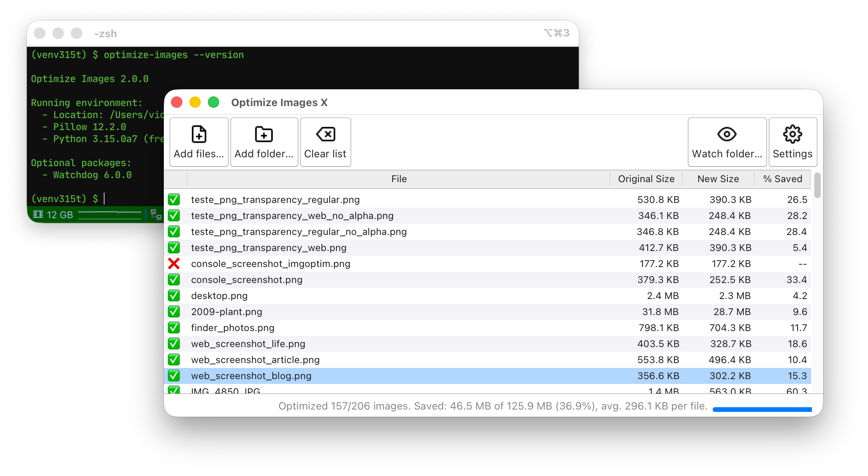This screenshot has width=868, height=476.
Task: Select the teste_png_transparency_web_no_alpha.png row
Action: [487, 216]
